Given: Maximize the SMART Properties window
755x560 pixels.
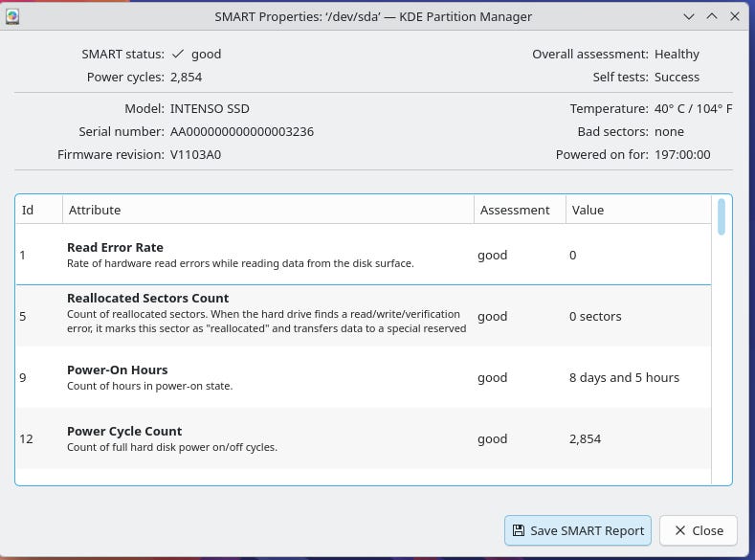Looking at the screenshot, I should 712,16.
